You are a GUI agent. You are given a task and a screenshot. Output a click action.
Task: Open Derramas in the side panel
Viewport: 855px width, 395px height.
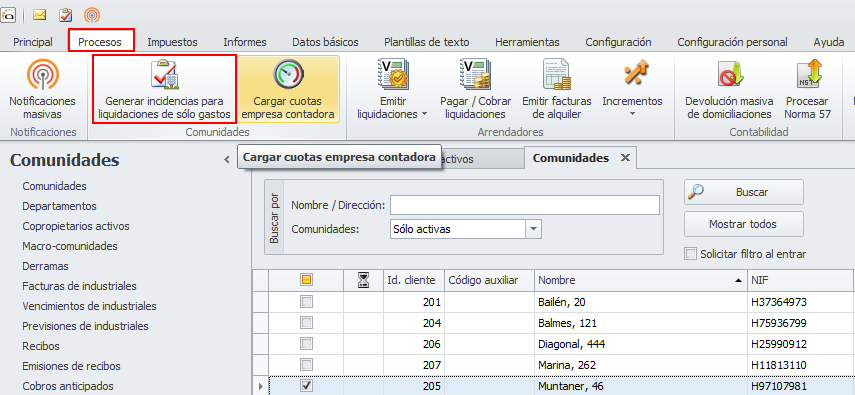click(45, 266)
